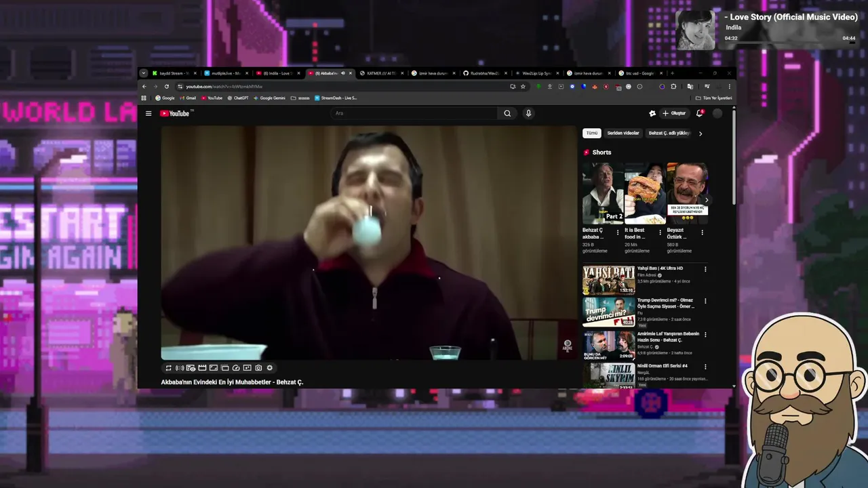The height and width of the screenshot is (488, 868).
Task: Click the Oluştur create button
Action: [674, 113]
